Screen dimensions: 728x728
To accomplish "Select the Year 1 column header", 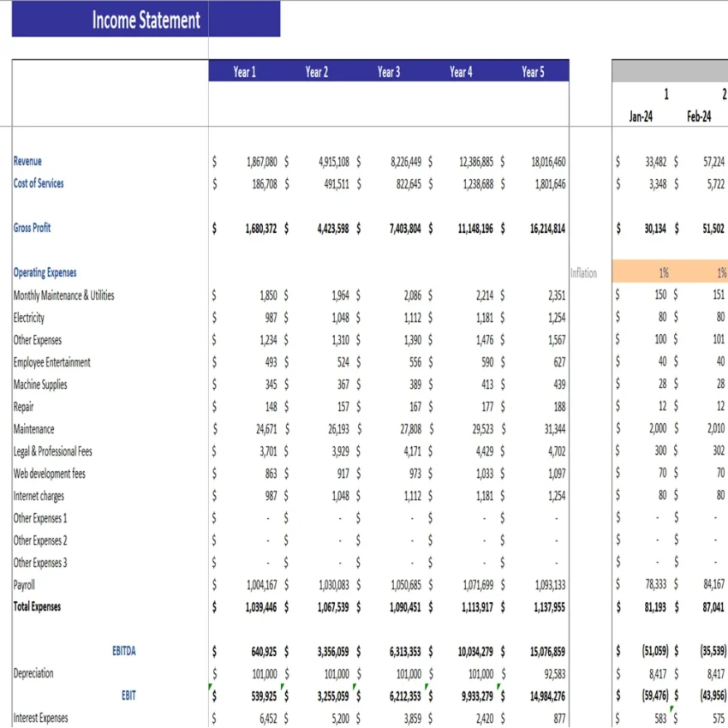I will (x=245, y=72).
